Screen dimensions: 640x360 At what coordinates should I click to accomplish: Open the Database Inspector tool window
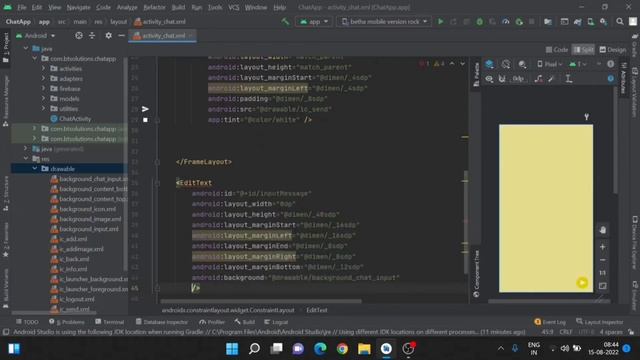(x=162, y=322)
